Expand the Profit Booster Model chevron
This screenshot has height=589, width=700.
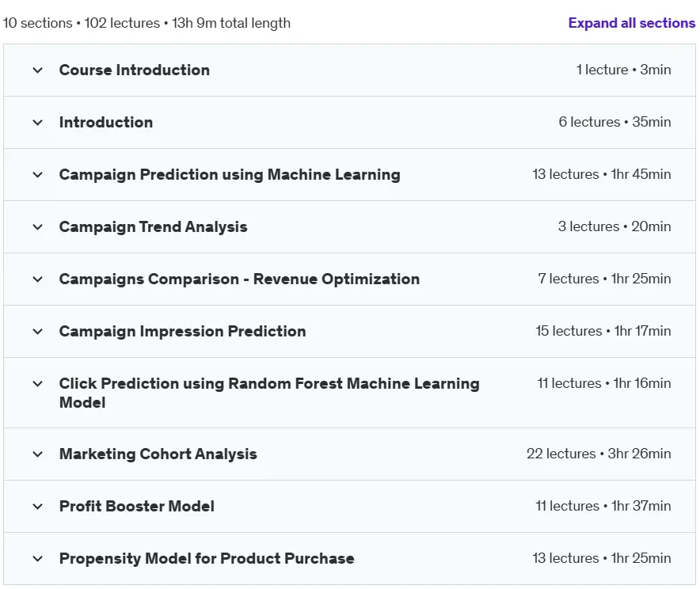(x=38, y=506)
